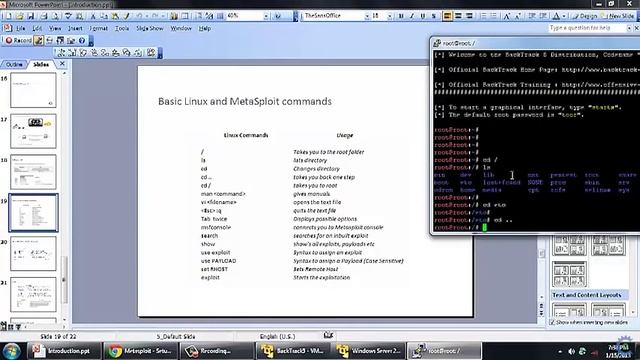Close the slides pane with X
640x360 pixels.
(x=62, y=64)
